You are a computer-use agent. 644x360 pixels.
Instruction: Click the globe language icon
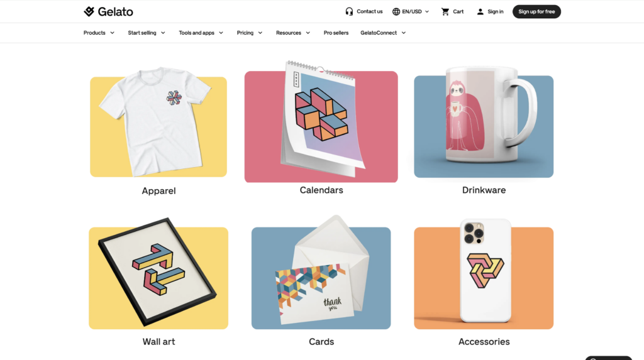[x=396, y=11]
